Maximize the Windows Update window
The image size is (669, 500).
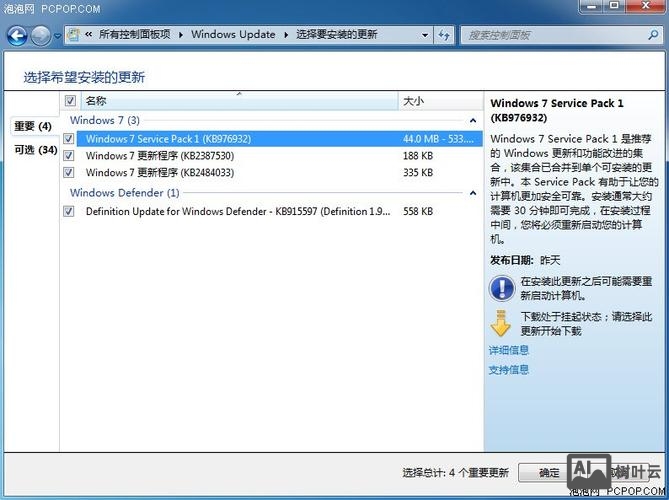(614, 6)
